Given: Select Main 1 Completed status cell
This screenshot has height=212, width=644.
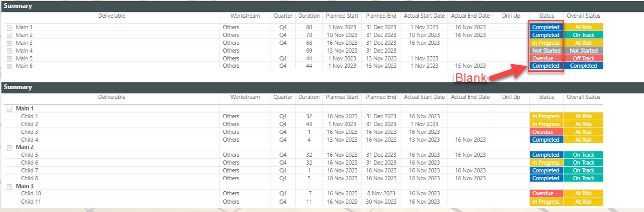Looking at the screenshot, I should (x=546, y=27).
